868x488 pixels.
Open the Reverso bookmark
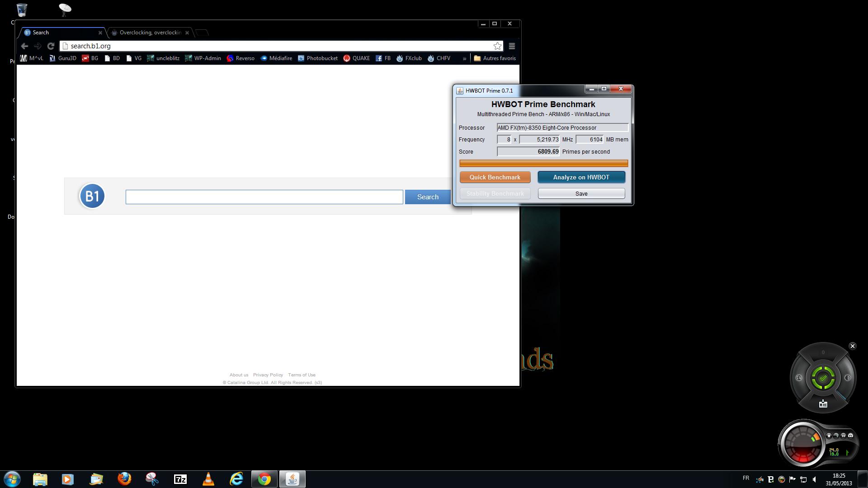point(241,58)
